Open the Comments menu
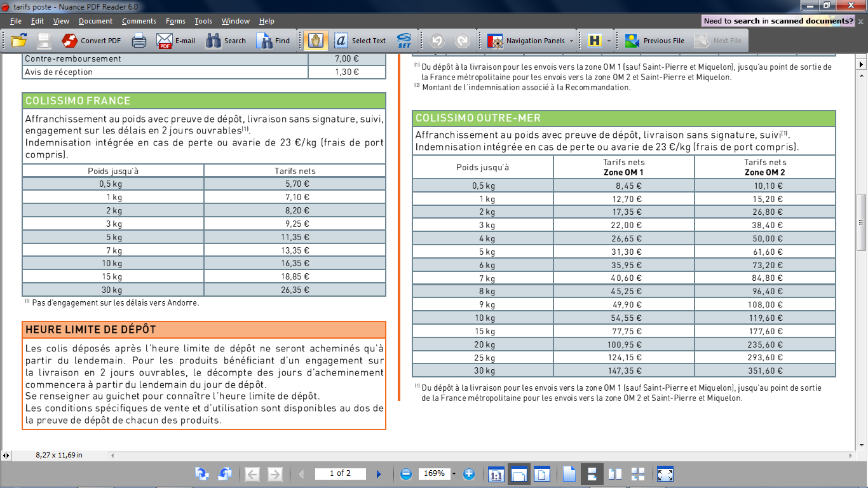The image size is (868, 488). pyautogui.click(x=139, y=21)
